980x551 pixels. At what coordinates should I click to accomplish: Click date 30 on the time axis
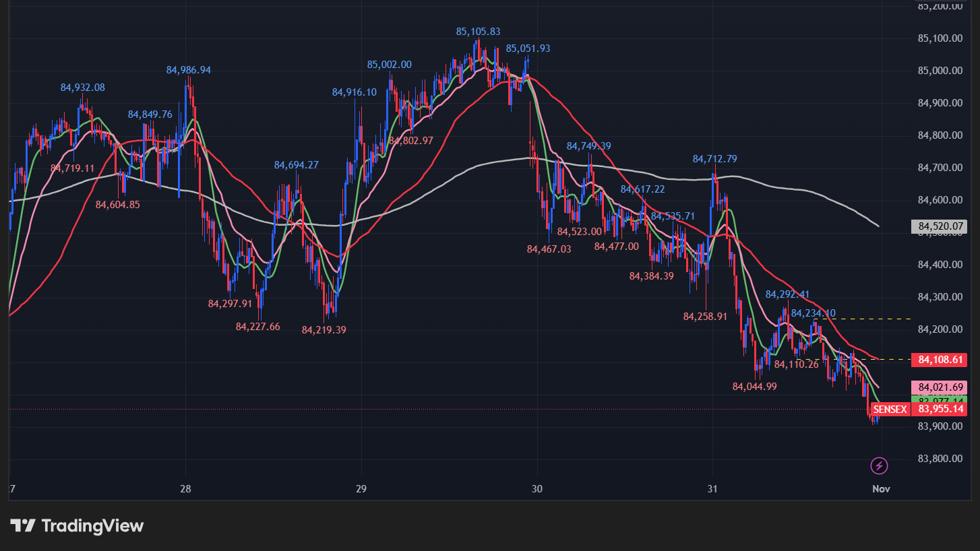pyautogui.click(x=537, y=488)
